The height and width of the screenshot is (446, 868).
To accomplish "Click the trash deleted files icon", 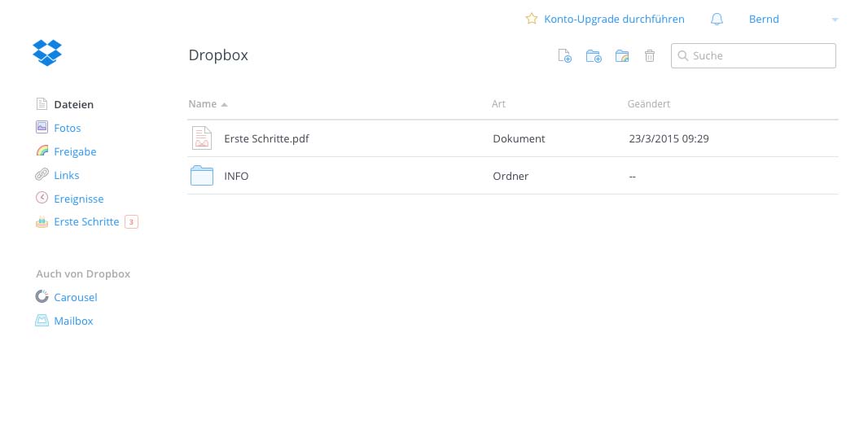I will click(650, 55).
